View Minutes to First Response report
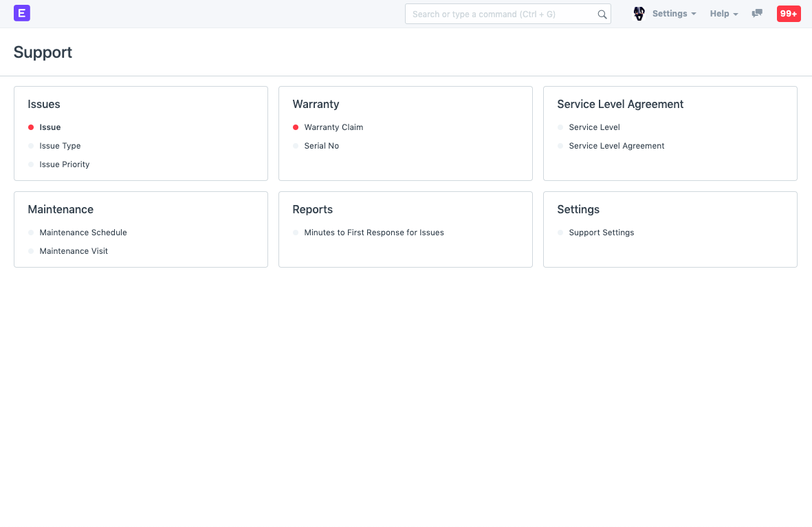Screen dimensions: 812x527 pos(374,233)
